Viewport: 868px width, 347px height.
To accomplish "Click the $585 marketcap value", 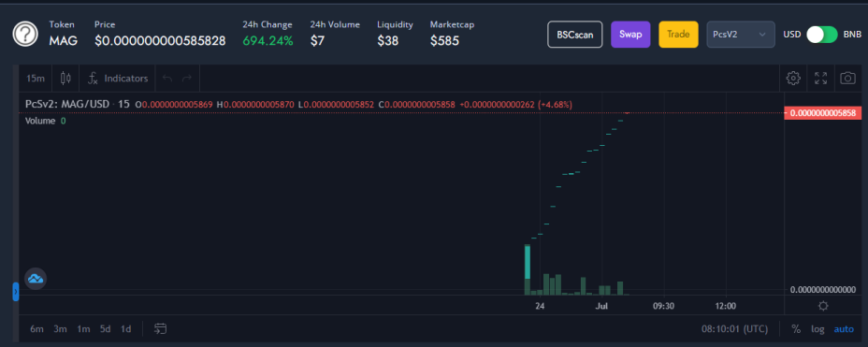I will pyautogui.click(x=444, y=40).
